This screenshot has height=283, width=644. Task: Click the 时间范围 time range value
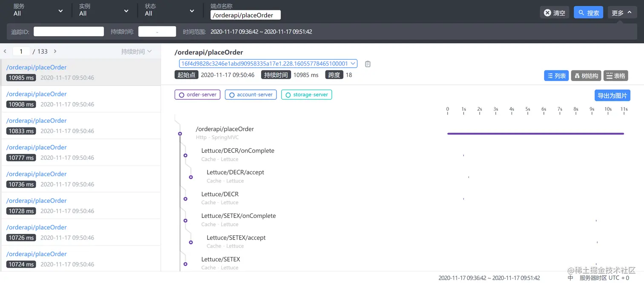tap(261, 32)
